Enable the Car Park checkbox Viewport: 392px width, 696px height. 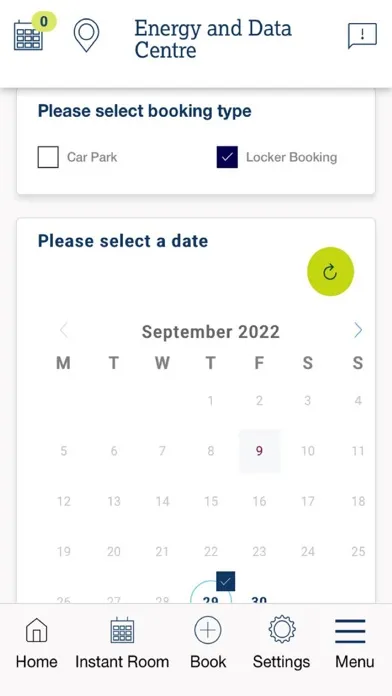pyautogui.click(x=48, y=157)
